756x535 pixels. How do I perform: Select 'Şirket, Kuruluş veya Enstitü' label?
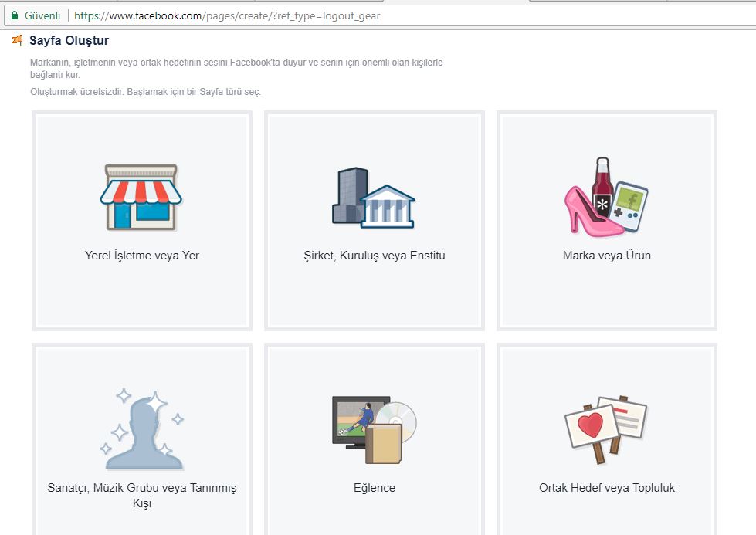pyautogui.click(x=375, y=256)
